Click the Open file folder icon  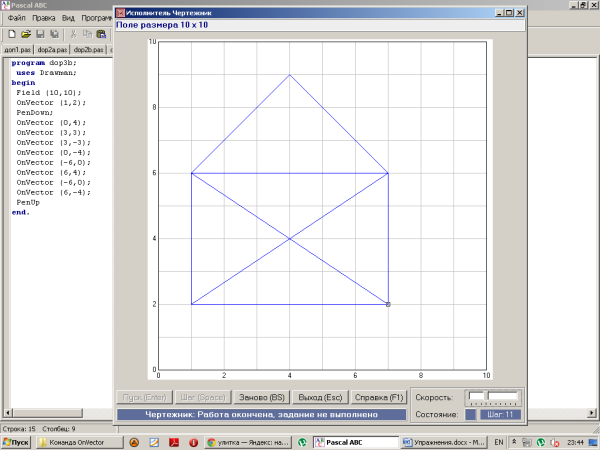pos(26,33)
